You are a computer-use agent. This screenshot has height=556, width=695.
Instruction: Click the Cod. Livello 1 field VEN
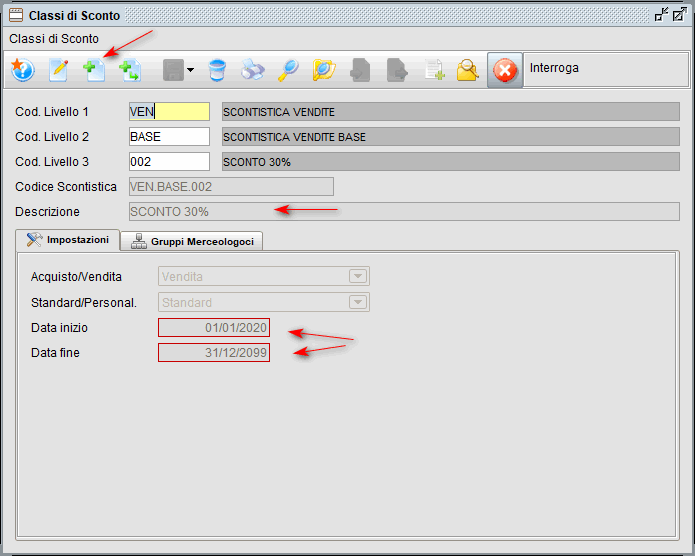169,112
